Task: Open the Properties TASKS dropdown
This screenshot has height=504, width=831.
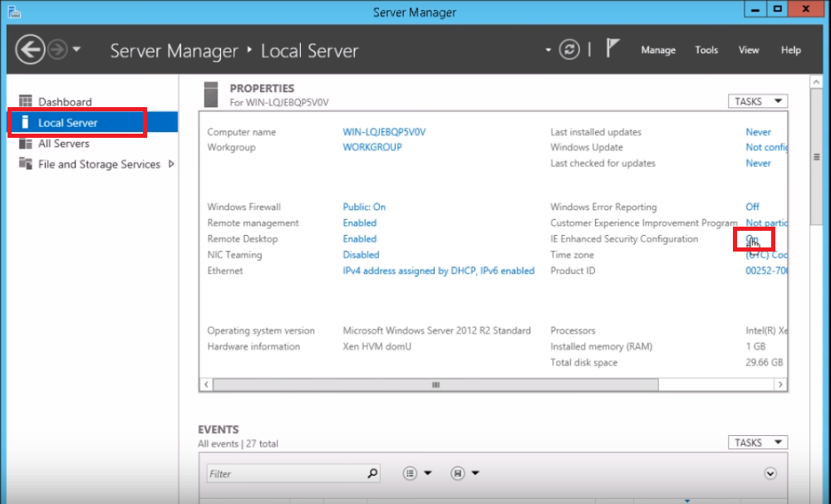Action: point(757,101)
